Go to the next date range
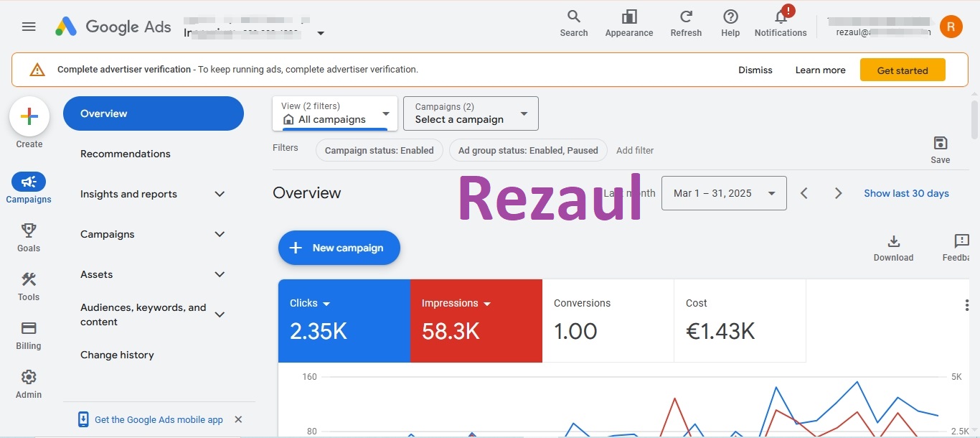 point(838,193)
